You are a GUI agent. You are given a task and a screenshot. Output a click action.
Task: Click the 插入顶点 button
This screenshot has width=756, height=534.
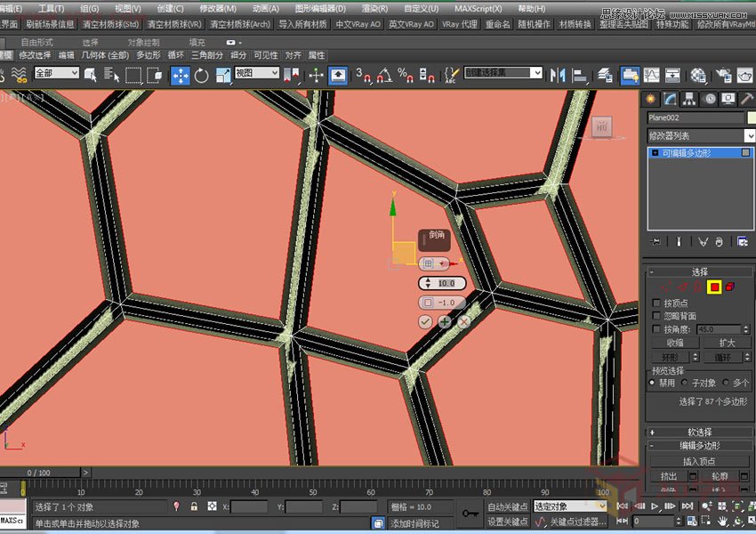click(x=699, y=461)
